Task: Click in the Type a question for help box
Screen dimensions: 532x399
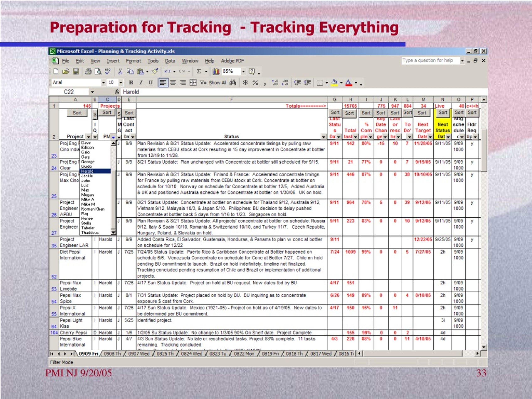Action: [x=431, y=61]
